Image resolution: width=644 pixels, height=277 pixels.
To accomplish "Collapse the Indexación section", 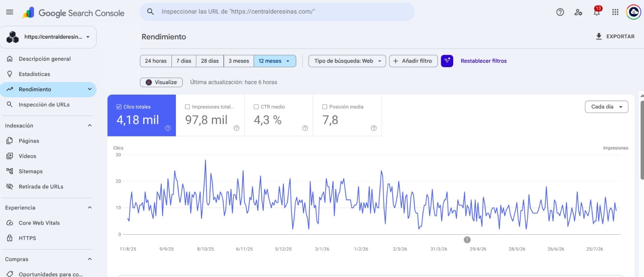I will [90, 126].
